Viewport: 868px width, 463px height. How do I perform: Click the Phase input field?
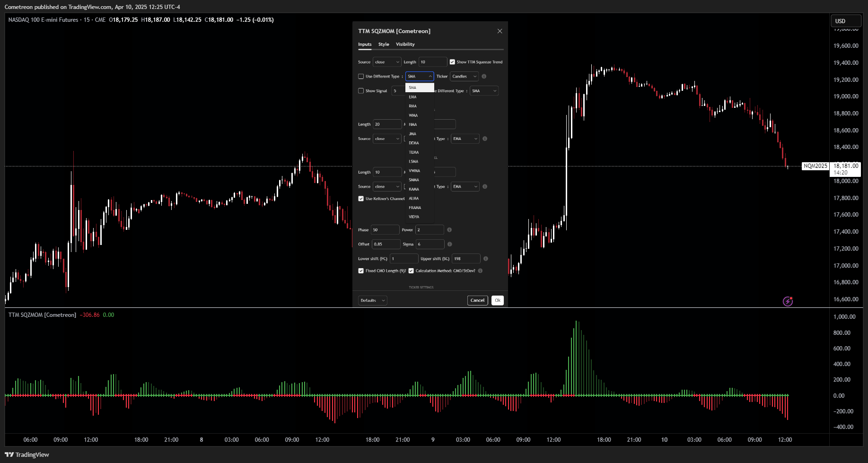pyautogui.click(x=385, y=230)
